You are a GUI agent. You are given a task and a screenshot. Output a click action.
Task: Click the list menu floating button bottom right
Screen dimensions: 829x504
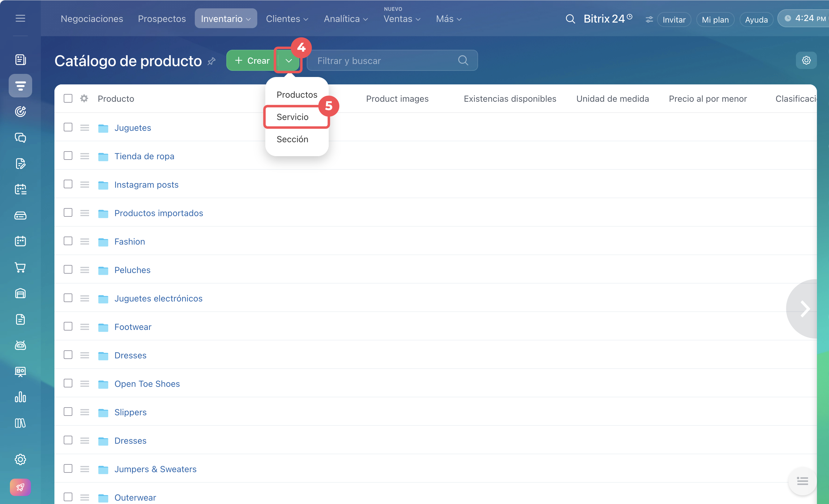click(802, 481)
